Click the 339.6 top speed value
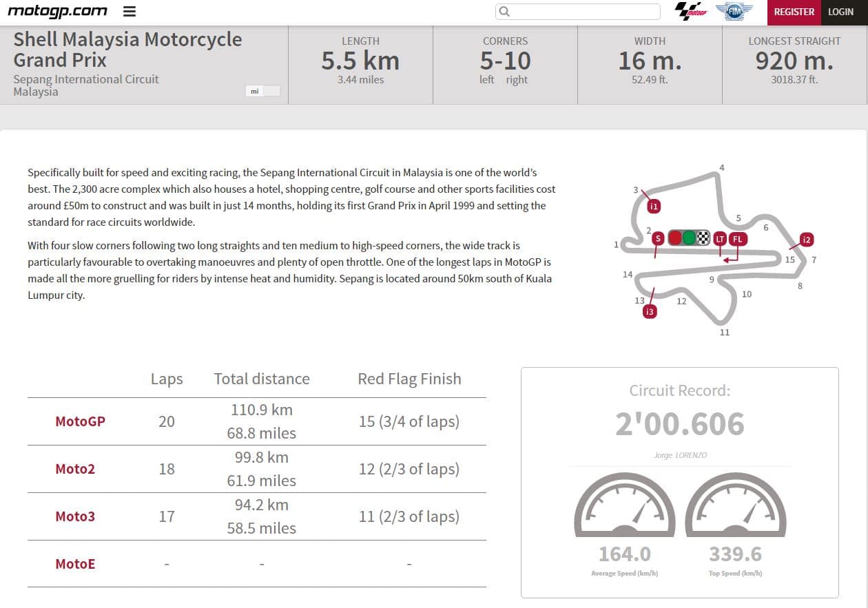868x608 pixels. [x=735, y=554]
